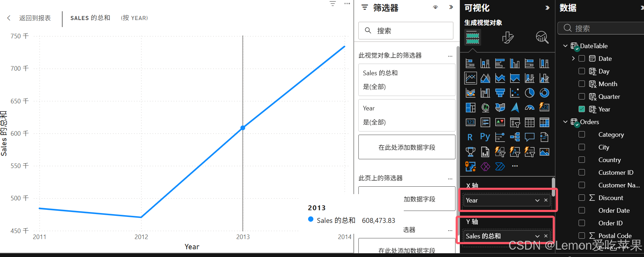The image size is (644, 257).
Task: Choose the line chart visual
Action: 470,78
